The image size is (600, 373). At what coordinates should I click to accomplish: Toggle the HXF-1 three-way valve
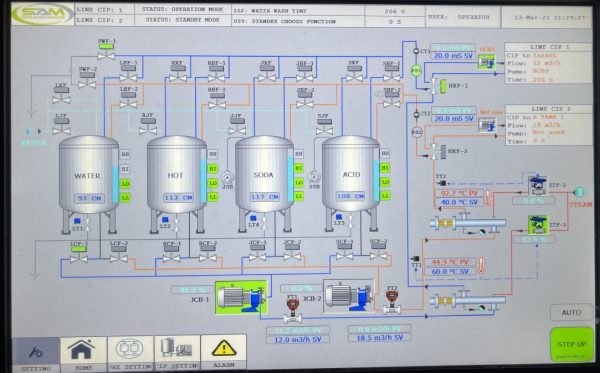(439, 86)
